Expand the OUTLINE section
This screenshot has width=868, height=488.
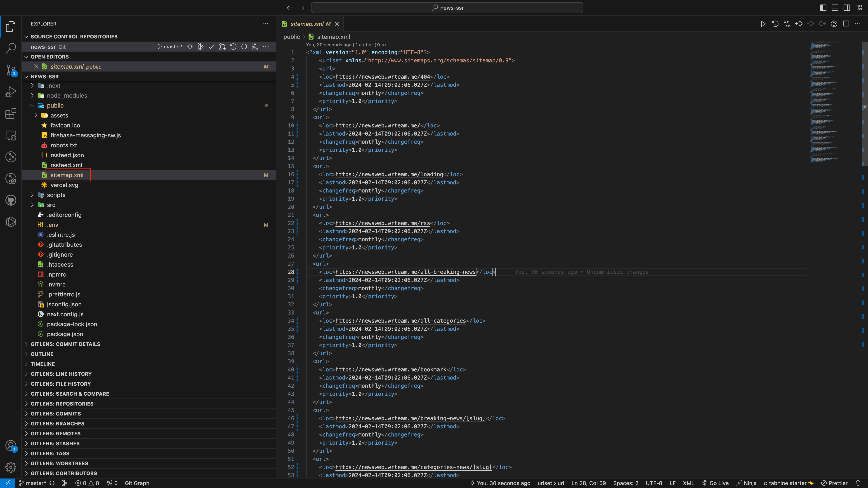42,354
